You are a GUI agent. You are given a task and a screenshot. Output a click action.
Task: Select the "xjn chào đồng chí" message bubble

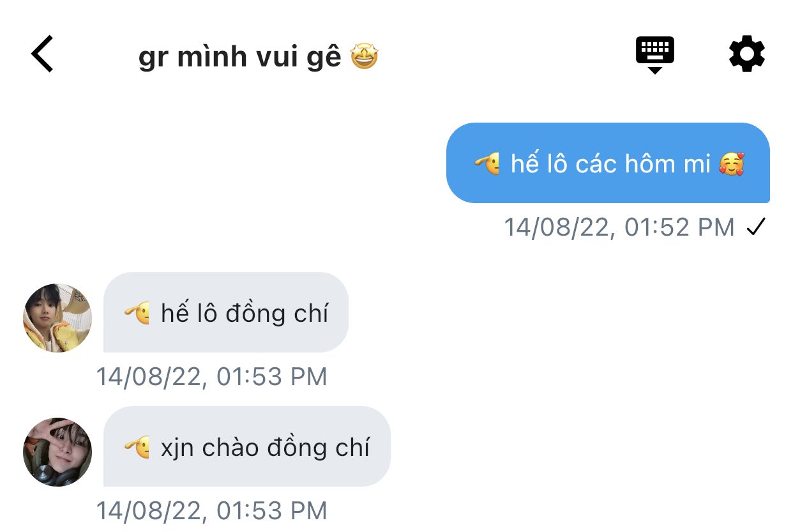coord(247,446)
